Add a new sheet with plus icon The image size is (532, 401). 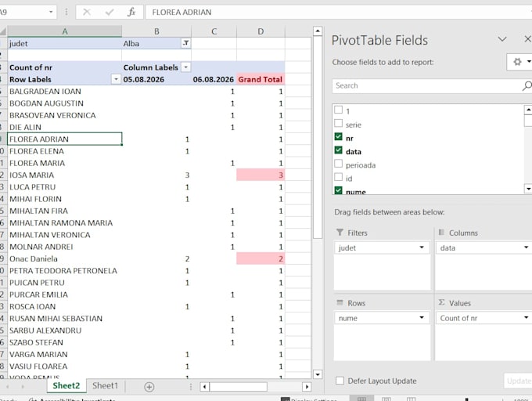click(x=149, y=387)
